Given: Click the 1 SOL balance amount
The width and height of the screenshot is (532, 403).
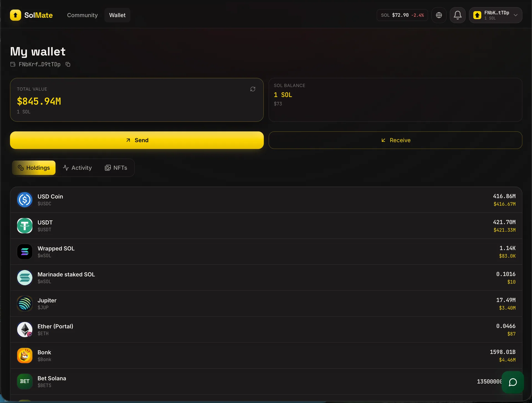Looking at the screenshot, I should tap(283, 95).
